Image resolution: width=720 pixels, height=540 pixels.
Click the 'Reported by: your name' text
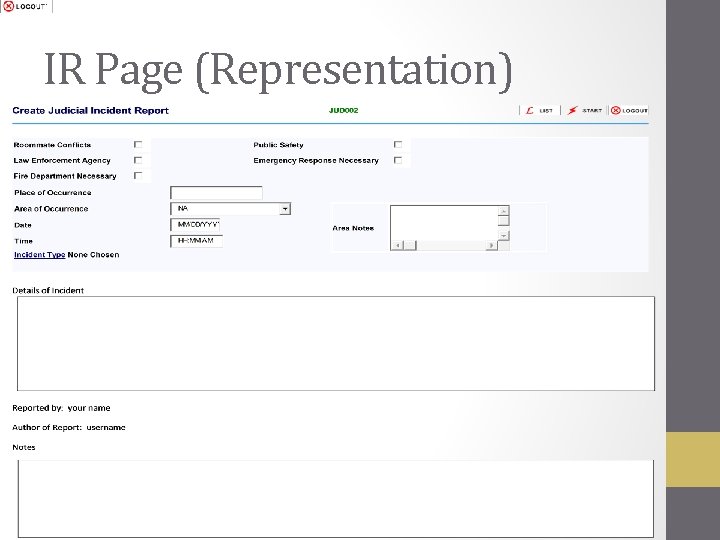coord(61,408)
